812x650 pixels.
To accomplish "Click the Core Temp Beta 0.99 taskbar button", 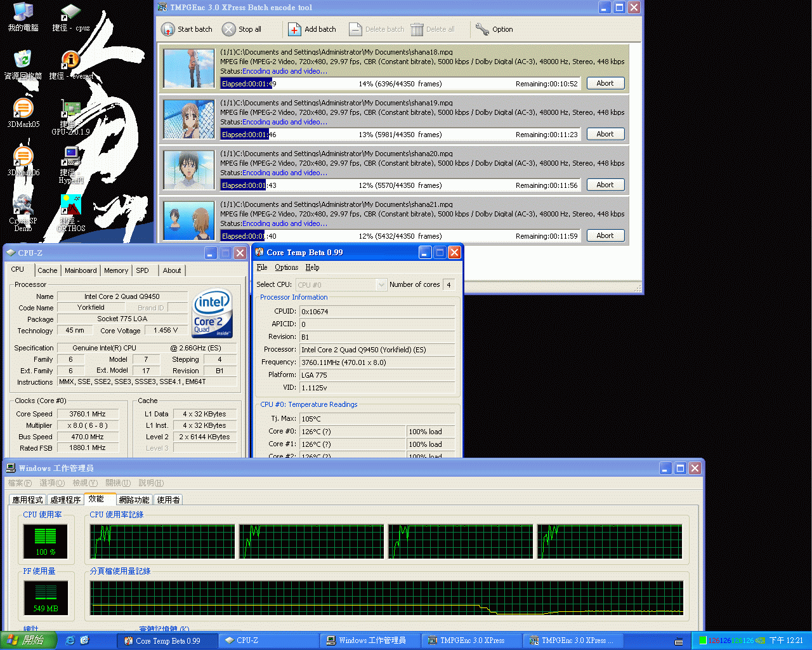I will [x=167, y=640].
